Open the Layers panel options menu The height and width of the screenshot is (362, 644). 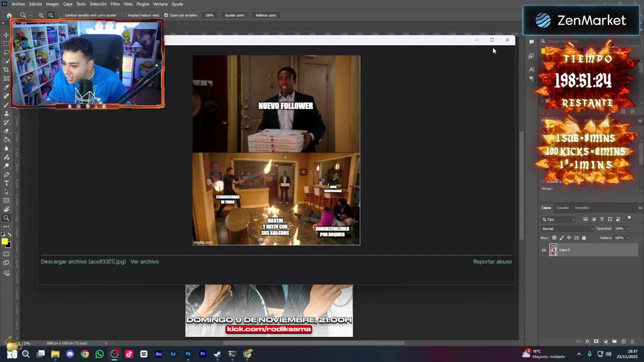pos(640,208)
